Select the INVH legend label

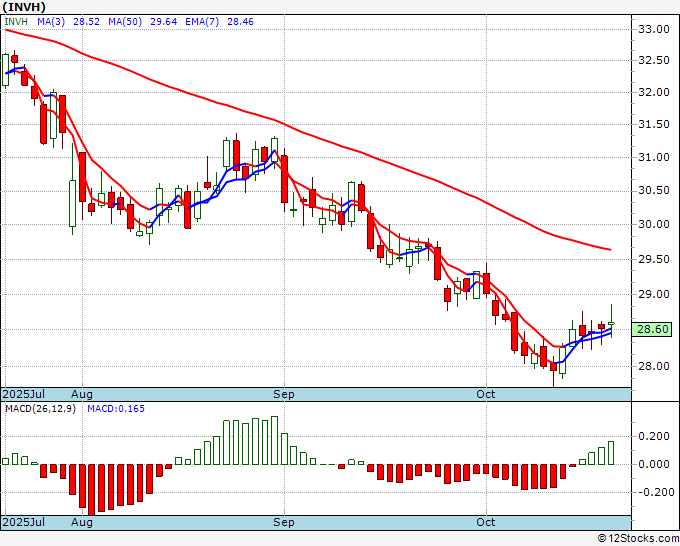(16, 22)
